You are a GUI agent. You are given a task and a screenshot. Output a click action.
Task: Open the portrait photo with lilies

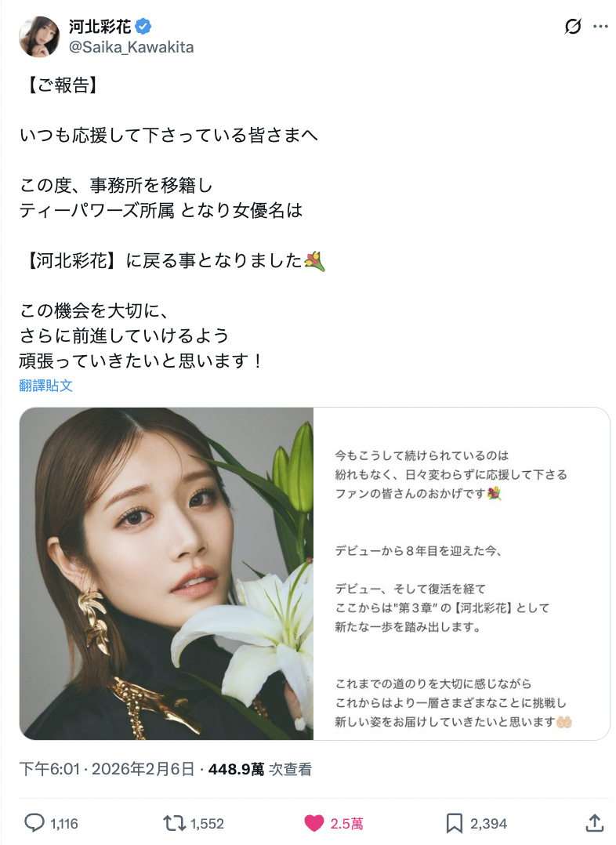(x=166, y=574)
